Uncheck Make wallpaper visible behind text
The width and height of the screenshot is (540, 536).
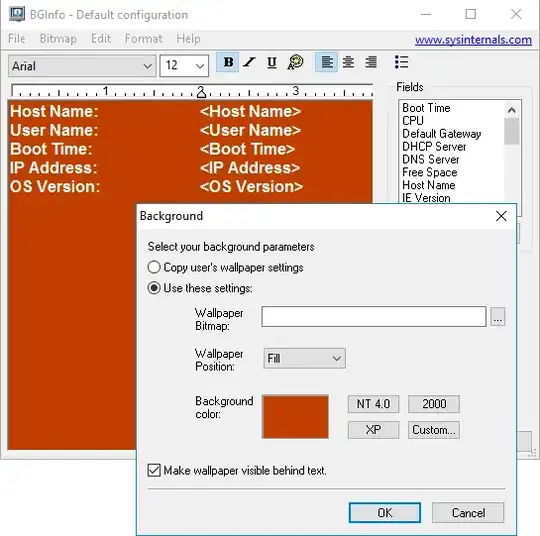coord(154,470)
